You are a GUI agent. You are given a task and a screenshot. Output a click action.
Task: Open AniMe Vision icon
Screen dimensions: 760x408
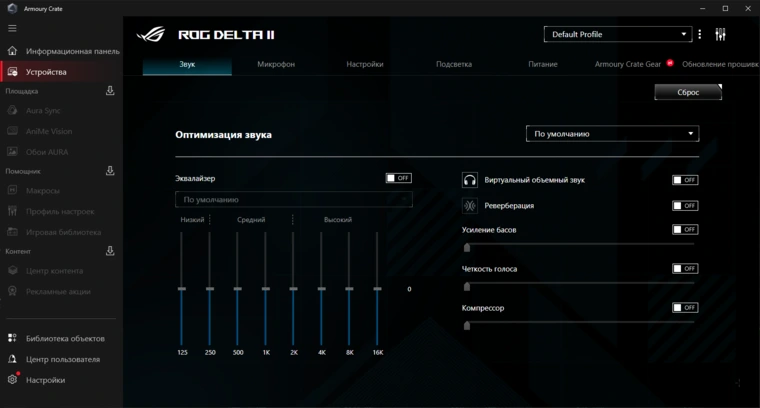click(x=12, y=131)
